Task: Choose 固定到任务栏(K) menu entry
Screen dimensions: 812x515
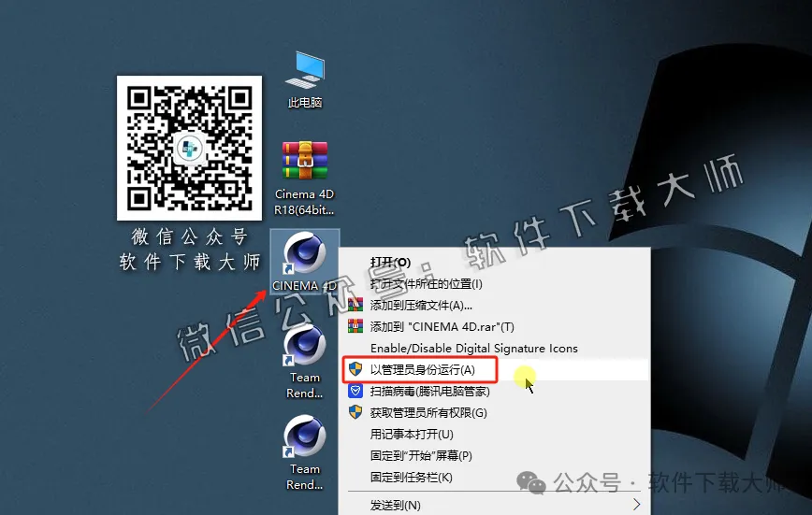Action: [495, 478]
